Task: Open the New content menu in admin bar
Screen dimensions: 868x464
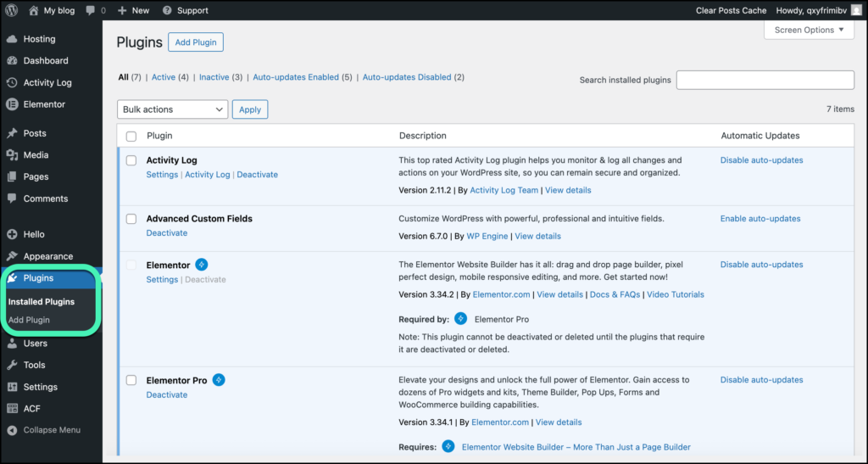Action: coord(133,10)
